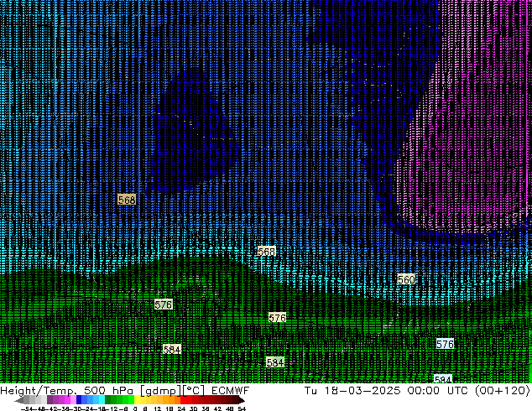Viewport: 532px width, 411px height.
Task: Click the '(00+120)' forecast hour text
Action: tap(502, 391)
